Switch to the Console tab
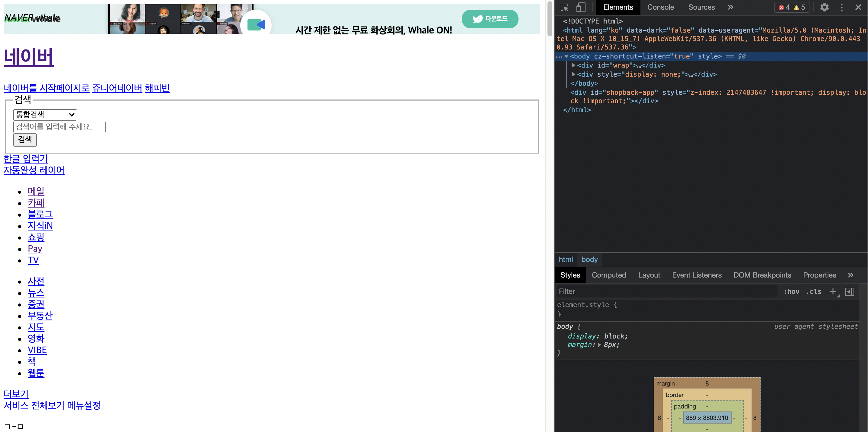Image resolution: width=868 pixels, height=432 pixels. [x=660, y=8]
